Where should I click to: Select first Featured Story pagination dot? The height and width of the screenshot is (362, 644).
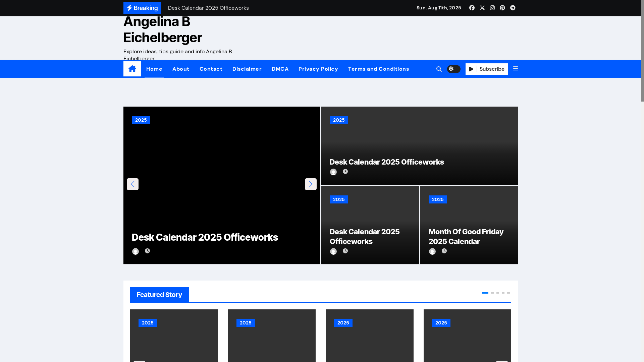pos(485,293)
